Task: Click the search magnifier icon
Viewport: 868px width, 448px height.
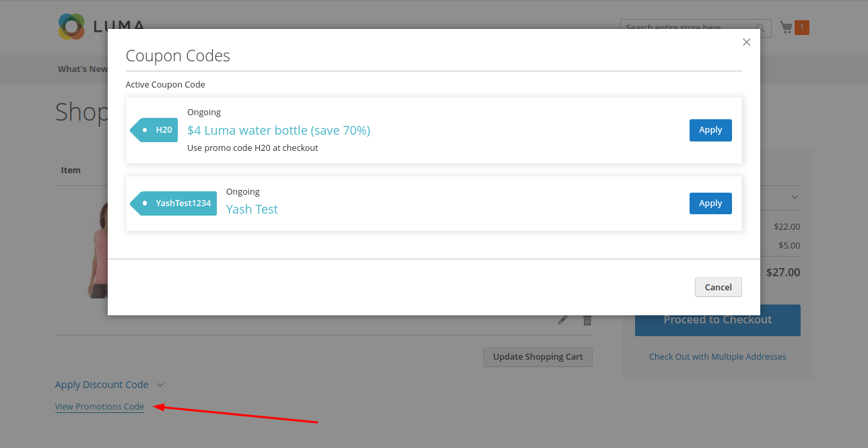Action: point(761,28)
